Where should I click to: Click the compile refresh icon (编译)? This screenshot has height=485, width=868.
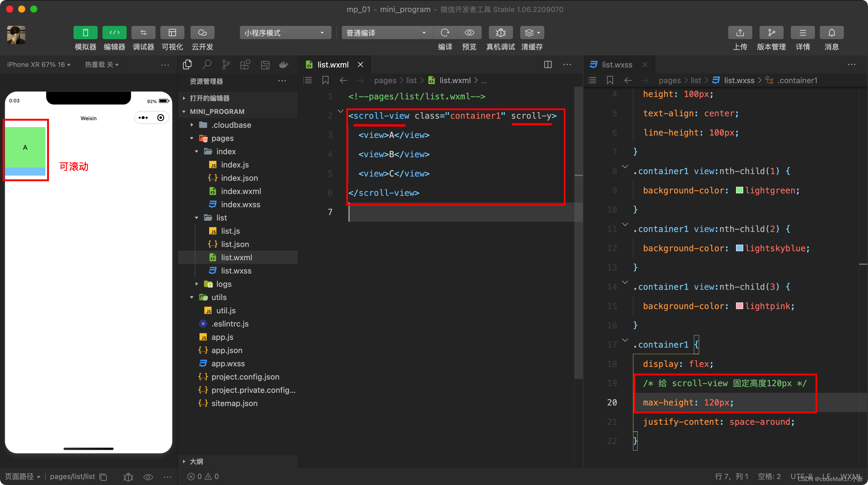tap(445, 33)
